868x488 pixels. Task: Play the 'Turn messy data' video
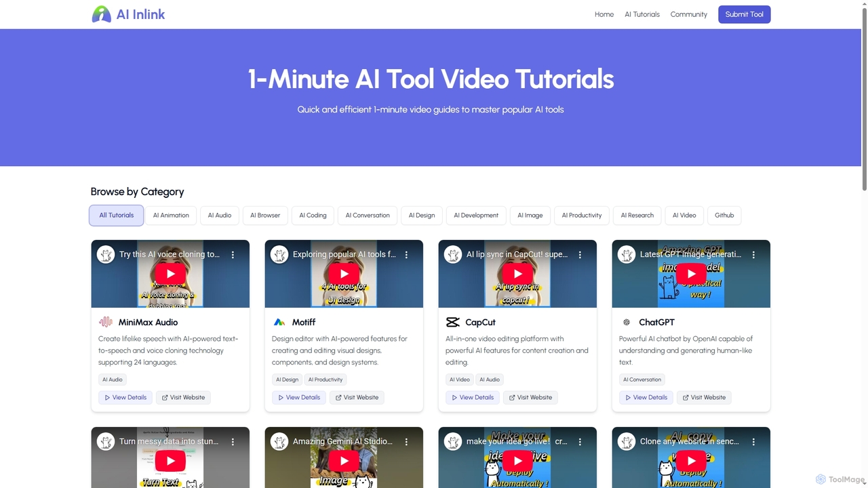pyautogui.click(x=170, y=461)
